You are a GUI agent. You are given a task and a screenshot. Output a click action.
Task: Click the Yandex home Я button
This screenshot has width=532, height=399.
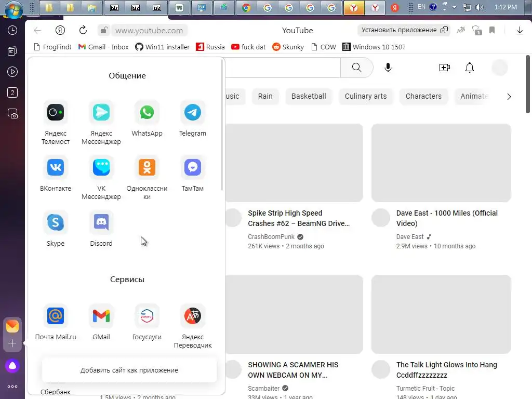click(60, 31)
